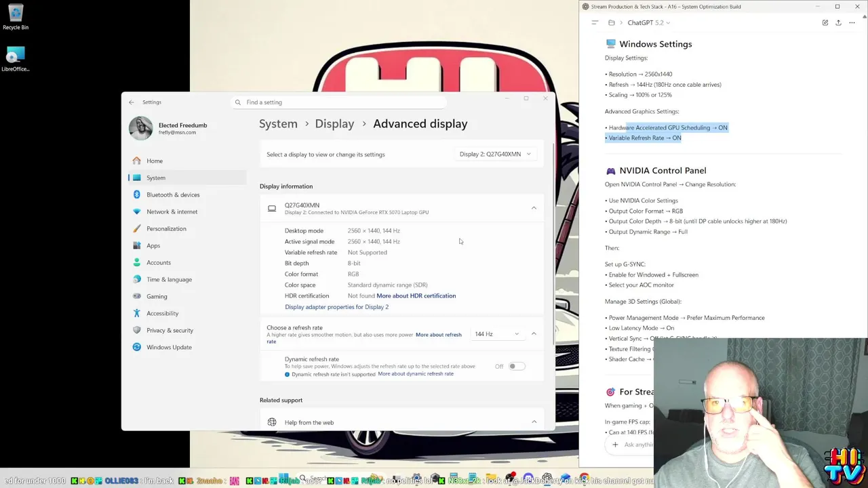Go to Display in the breadcrumb

point(334,123)
